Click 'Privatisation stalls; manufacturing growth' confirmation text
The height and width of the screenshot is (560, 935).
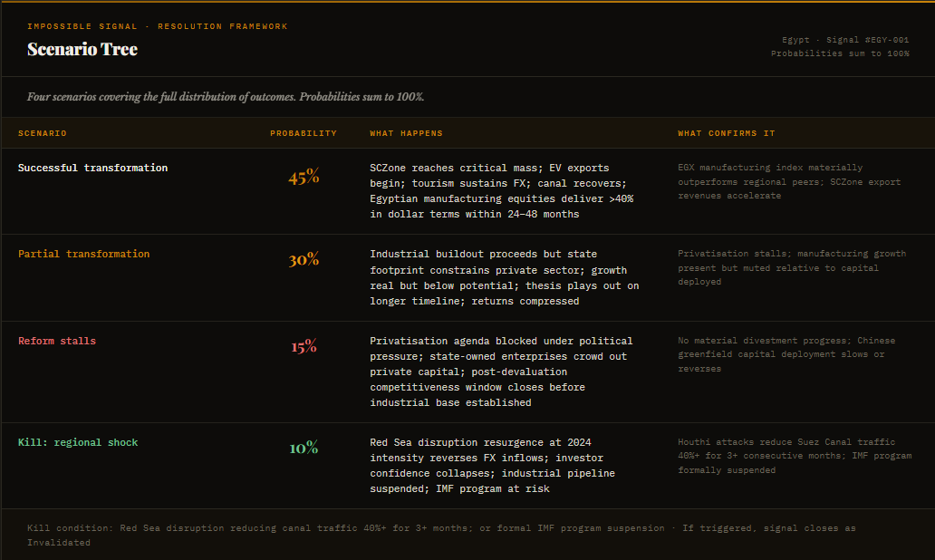792,268
